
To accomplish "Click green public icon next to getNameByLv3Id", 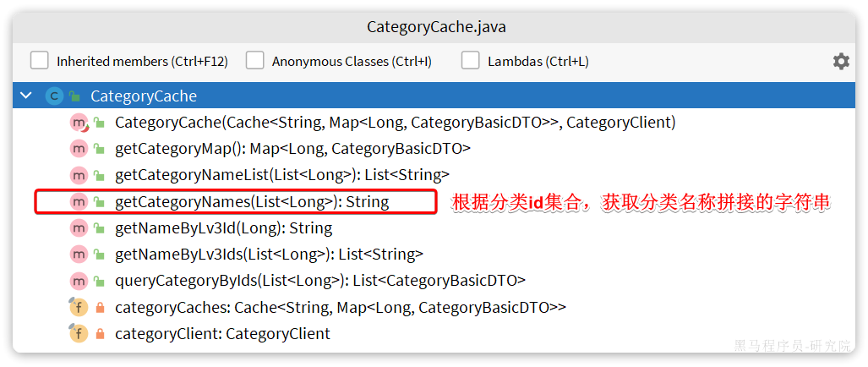I will coord(99,228).
